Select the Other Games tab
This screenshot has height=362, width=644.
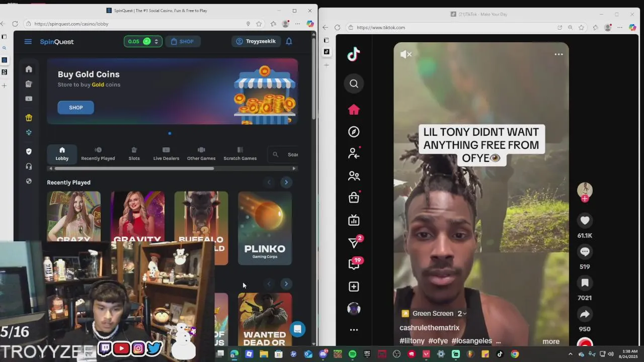coord(201,154)
